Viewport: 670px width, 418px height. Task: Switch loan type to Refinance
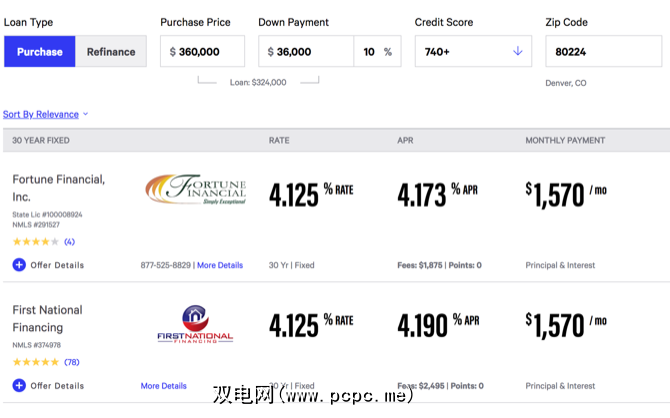click(111, 51)
